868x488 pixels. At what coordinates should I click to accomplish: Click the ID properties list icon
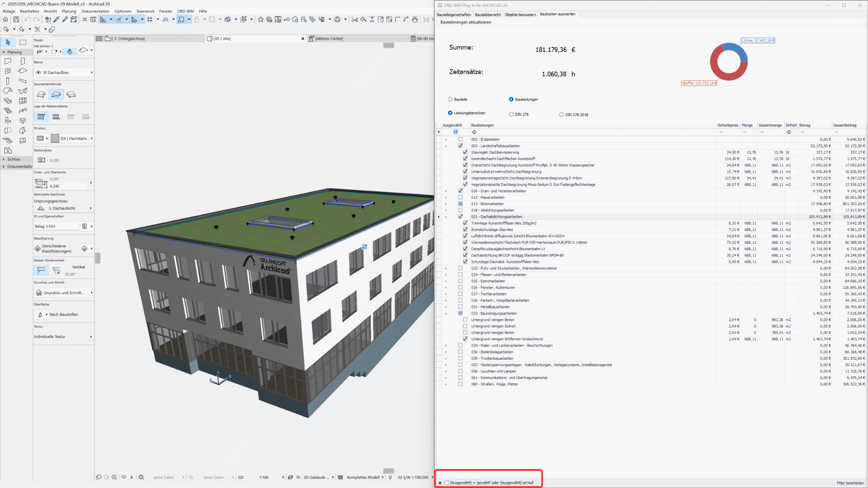85,226
